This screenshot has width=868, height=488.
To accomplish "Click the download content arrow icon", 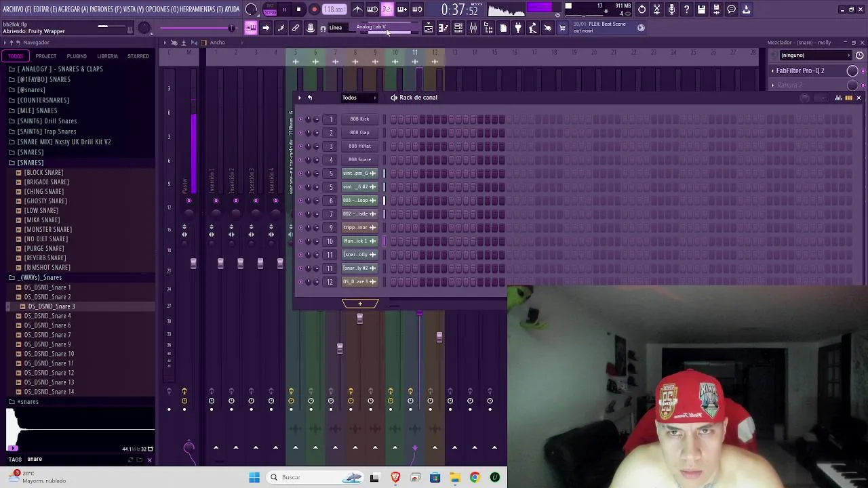I will [746, 9].
